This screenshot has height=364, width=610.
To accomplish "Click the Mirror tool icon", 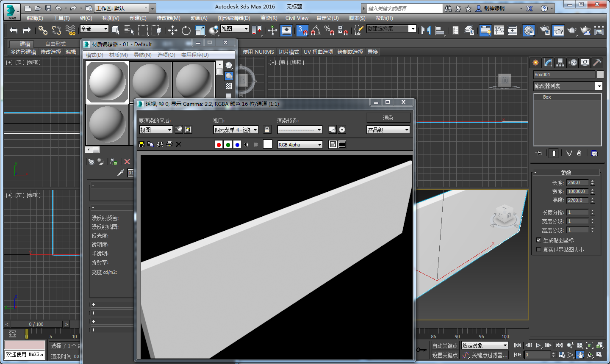I will (x=426, y=30).
